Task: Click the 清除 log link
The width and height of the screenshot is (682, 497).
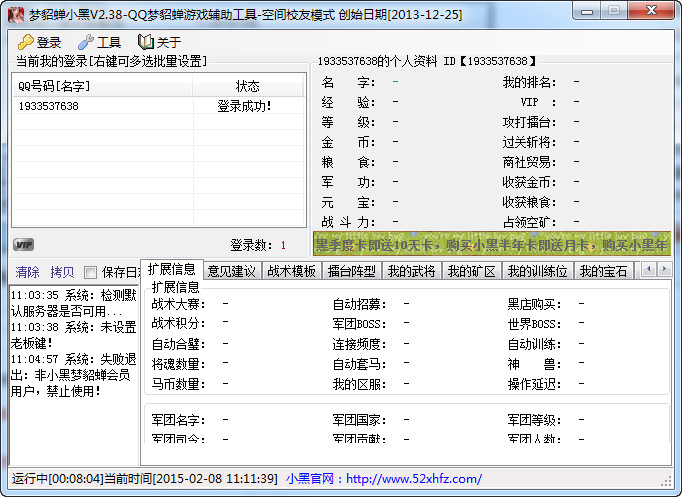Action: click(27, 272)
